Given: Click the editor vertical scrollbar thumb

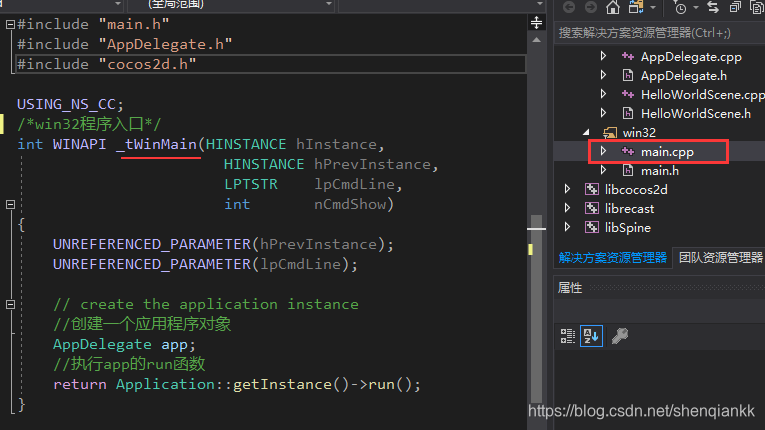Looking at the screenshot, I should 536,309.
